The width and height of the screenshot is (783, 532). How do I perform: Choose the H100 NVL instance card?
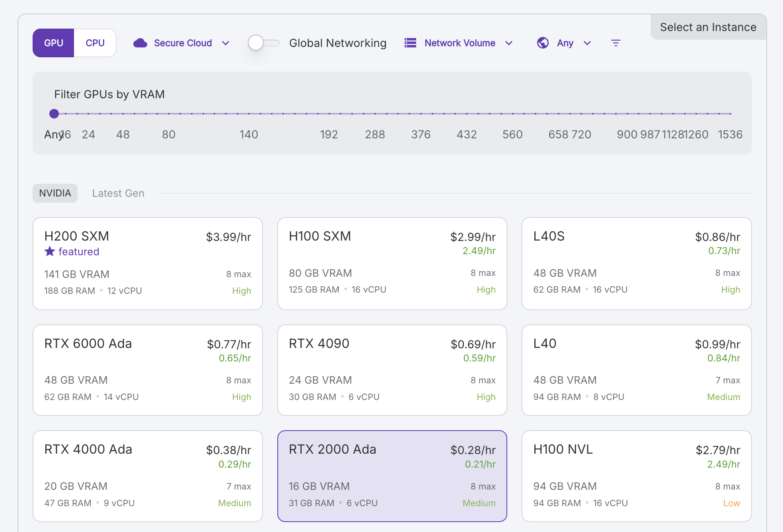click(x=637, y=476)
